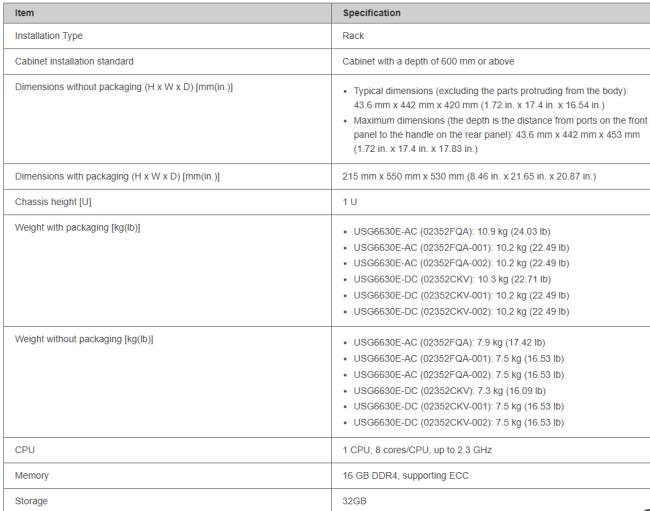The image size is (650, 511).
Task: Click the "Specification" column header
Action: pyautogui.click(x=371, y=13)
